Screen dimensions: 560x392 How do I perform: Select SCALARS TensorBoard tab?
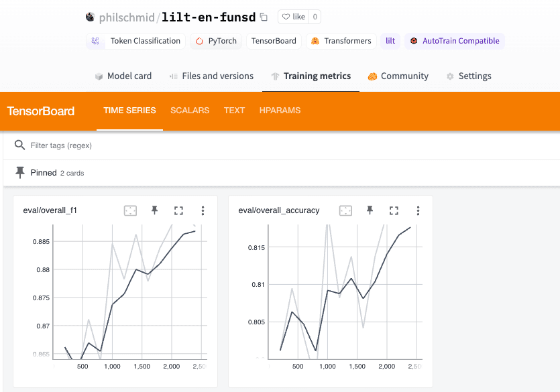tap(190, 111)
